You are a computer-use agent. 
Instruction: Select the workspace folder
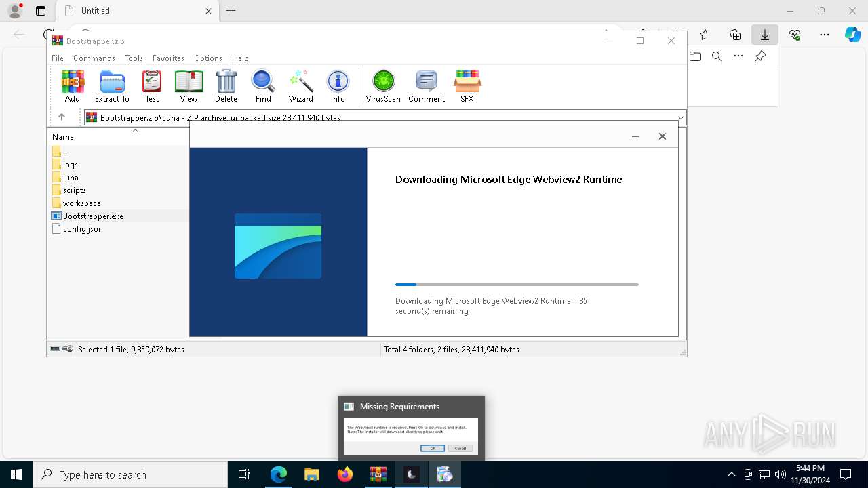click(77, 203)
